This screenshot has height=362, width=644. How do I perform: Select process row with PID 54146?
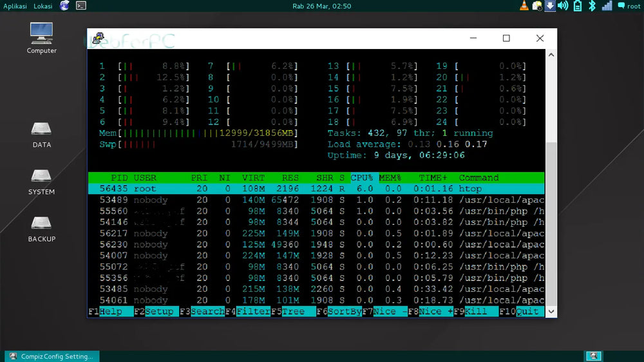(x=316, y=222)
